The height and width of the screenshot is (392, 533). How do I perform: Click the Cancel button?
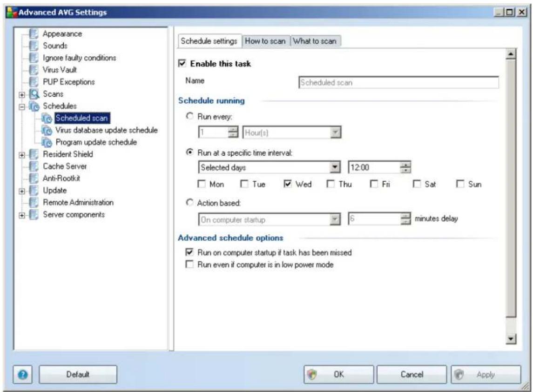tap(412, 375)
